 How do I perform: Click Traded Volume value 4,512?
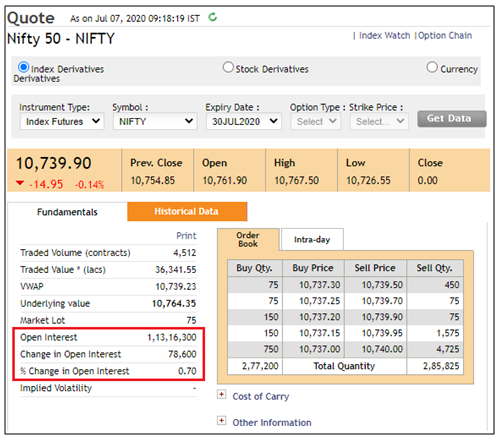coord(185,253)
